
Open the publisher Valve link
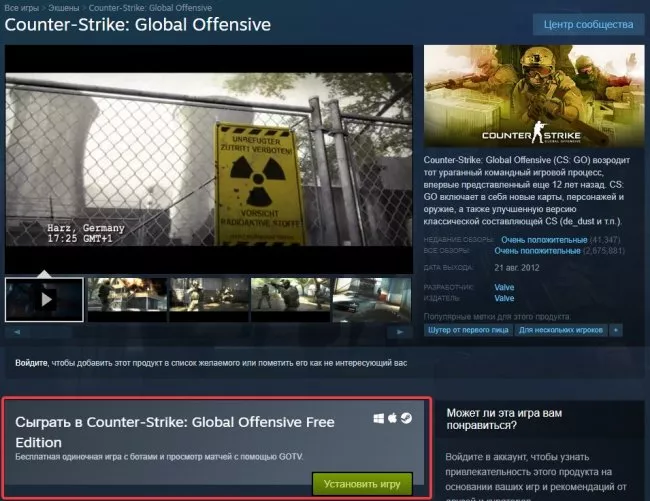pos(504,298)
